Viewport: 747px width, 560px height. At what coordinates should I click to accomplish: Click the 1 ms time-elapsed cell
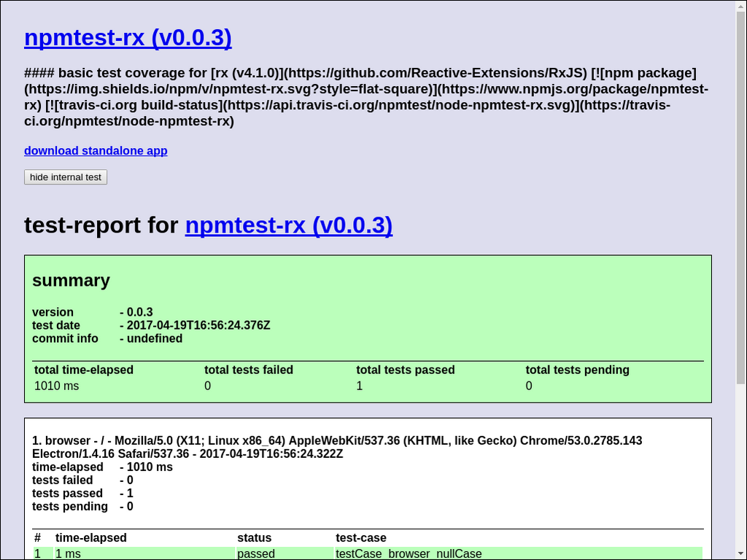pyautogui.click(x=144, y=554)
